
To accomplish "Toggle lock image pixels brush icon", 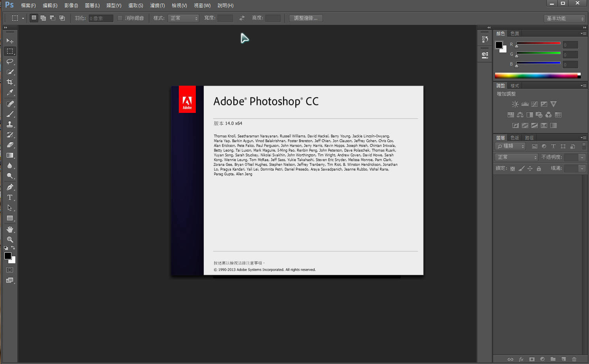I will pos(521,169).
